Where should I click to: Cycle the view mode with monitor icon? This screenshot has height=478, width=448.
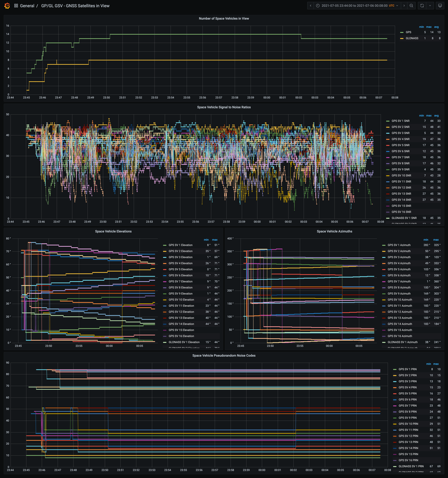[x=440, y=6]
